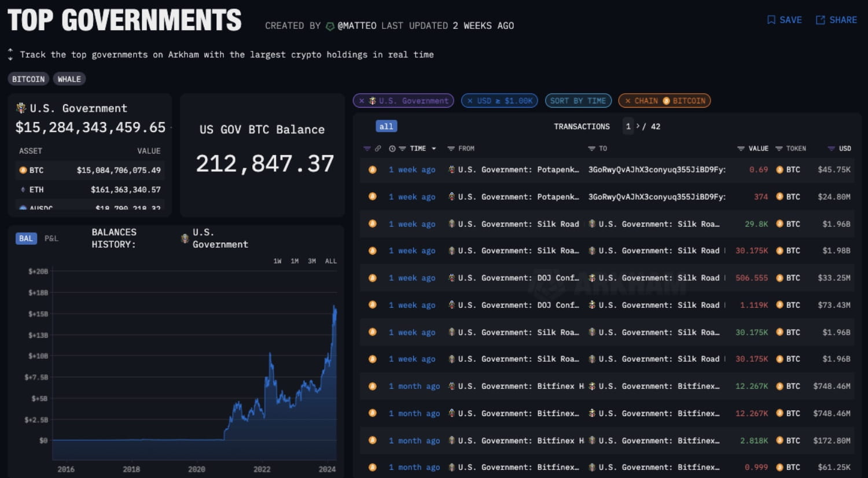The image size is (868, 478).
Task: Click the filter icon beside the FROM column
Action: (x=451, y=149)
